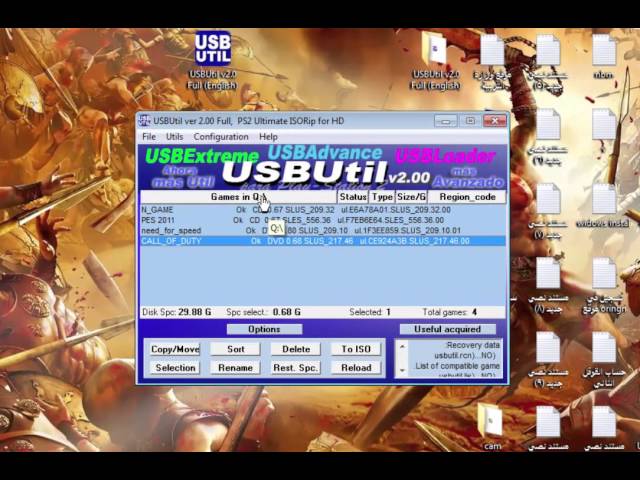Minimize the USBUtil window
The width and height of the screenshot is (640, 480).
pos(446,121)
